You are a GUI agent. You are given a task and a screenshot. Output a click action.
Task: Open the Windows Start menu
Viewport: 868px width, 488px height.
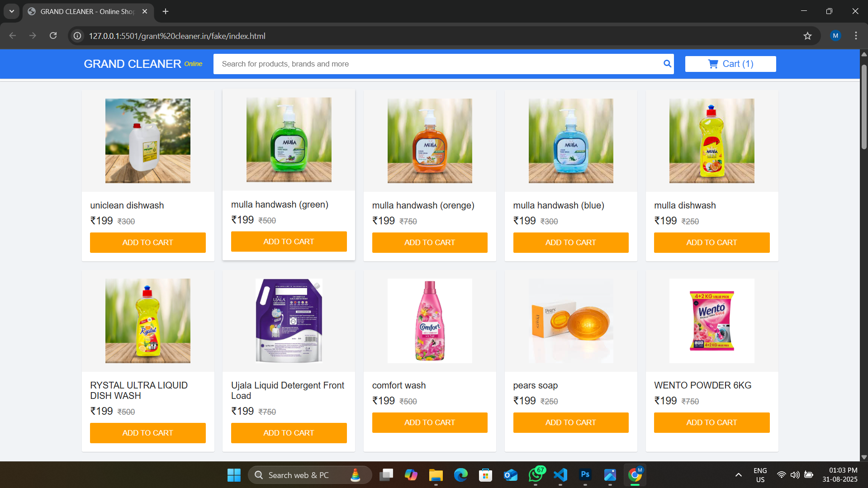tap(234, 475)
